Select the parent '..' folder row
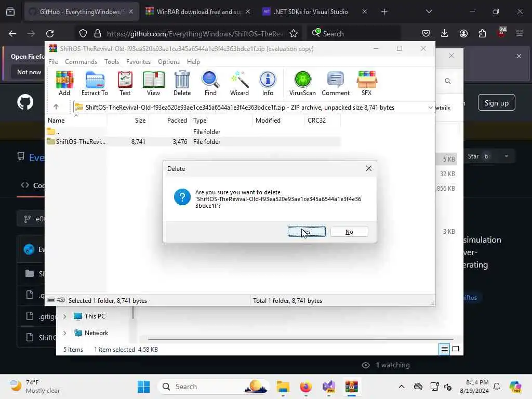Viewport: 532px width, 399px height. pos(193,131)
